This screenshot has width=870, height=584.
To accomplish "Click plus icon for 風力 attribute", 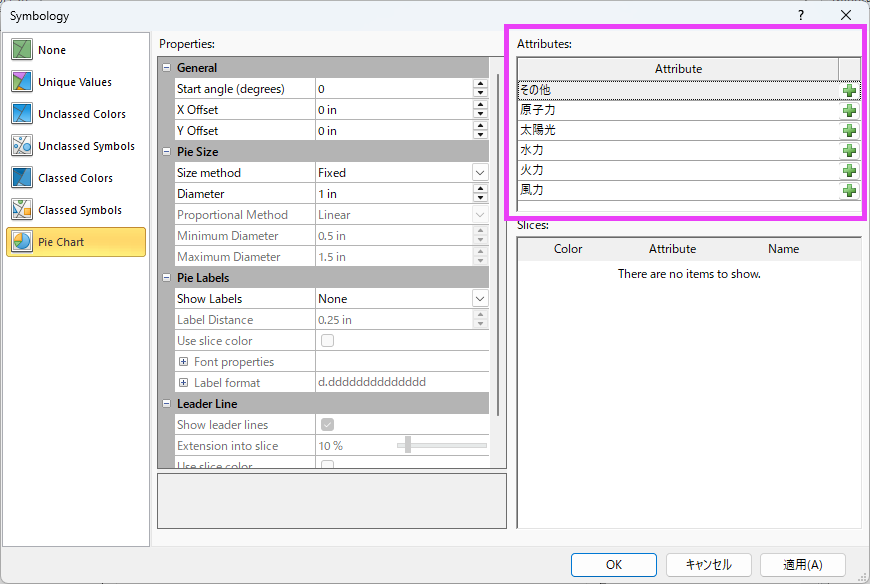I will click(x=849, y=190).
